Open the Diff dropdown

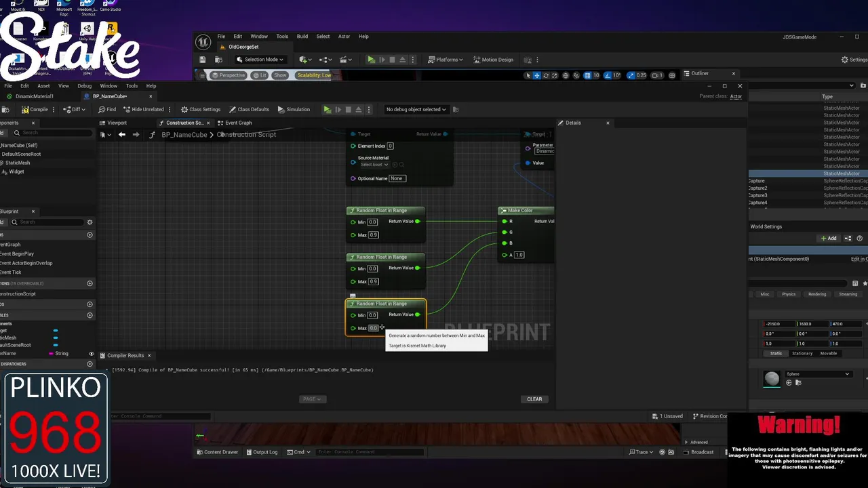[75, 109]
